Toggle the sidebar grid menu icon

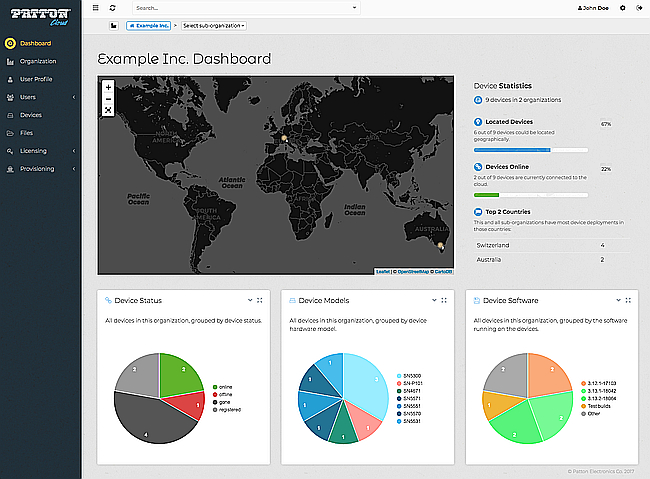point(96,7)
